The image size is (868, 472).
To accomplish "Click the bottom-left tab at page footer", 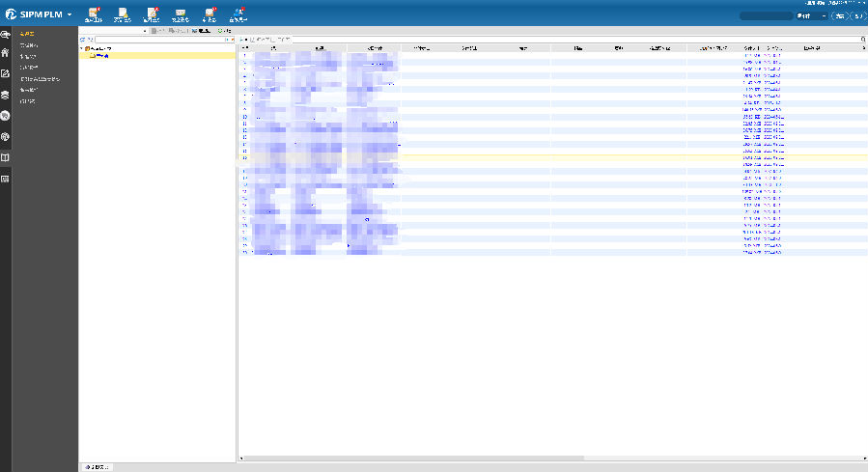I will tap(97, 466).
